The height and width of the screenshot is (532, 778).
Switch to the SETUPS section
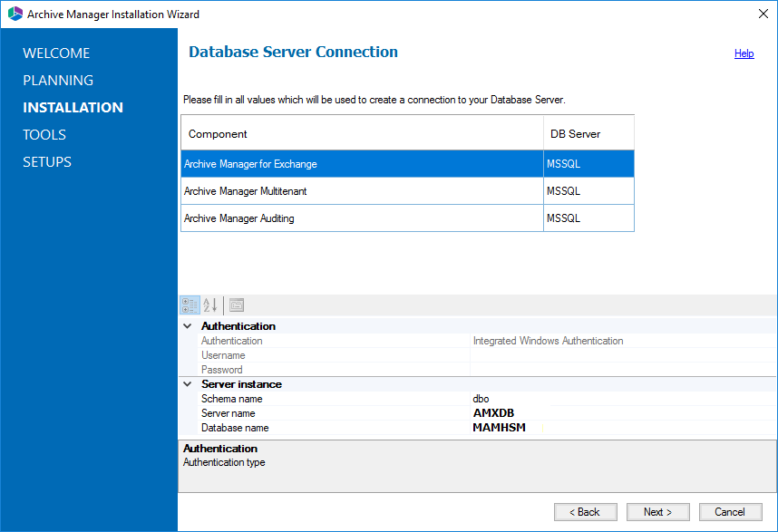(47, 161)
